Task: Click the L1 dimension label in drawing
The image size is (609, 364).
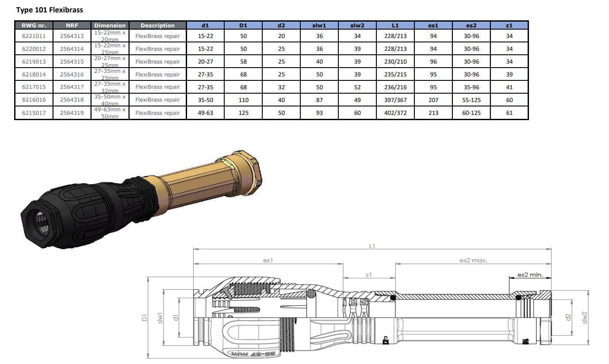Action: point(372,246)
